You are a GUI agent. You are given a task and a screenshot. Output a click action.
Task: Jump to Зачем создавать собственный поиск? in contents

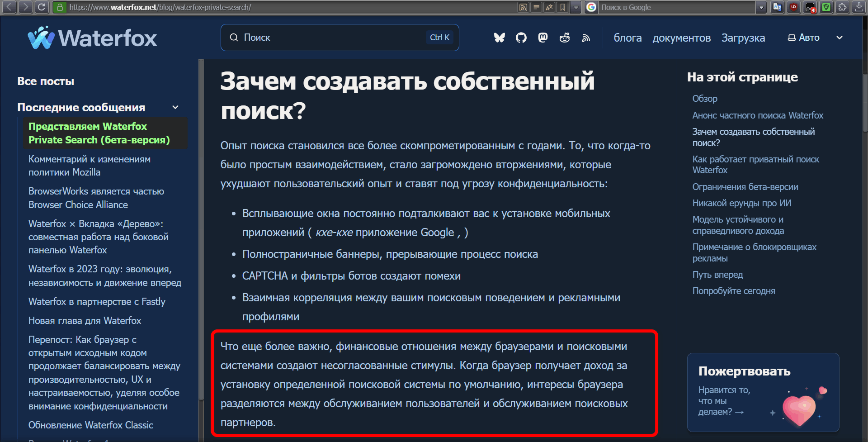pyautogui.click(x=754, y=137)
